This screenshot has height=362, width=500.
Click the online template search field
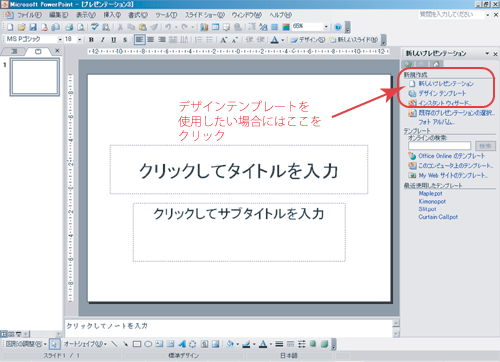click(439, 146)
